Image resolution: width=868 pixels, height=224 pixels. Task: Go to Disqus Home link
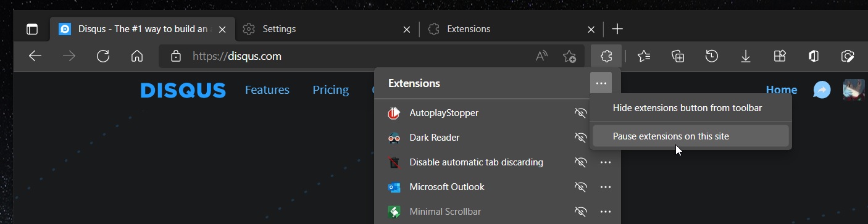coord(782,90)
